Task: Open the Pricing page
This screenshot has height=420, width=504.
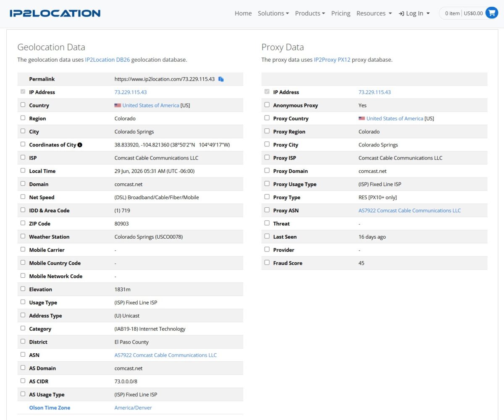Action: pos(341,13)
